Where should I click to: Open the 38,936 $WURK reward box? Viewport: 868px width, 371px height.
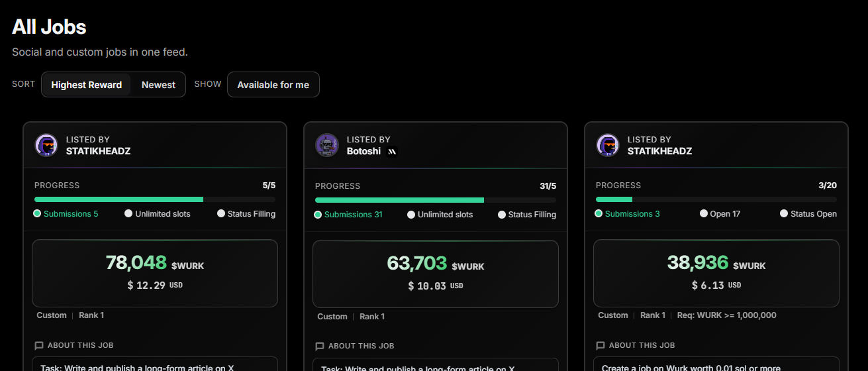pos(716,273)
